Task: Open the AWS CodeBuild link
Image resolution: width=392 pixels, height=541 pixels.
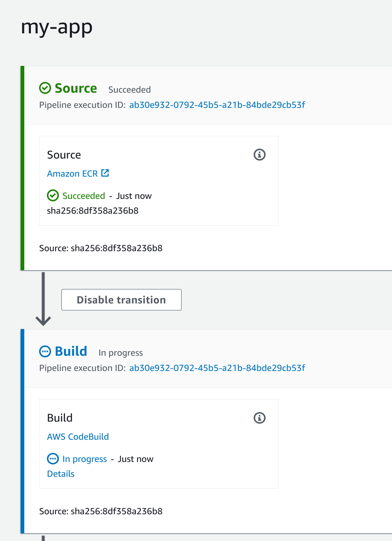Action: tap(78, 437)
